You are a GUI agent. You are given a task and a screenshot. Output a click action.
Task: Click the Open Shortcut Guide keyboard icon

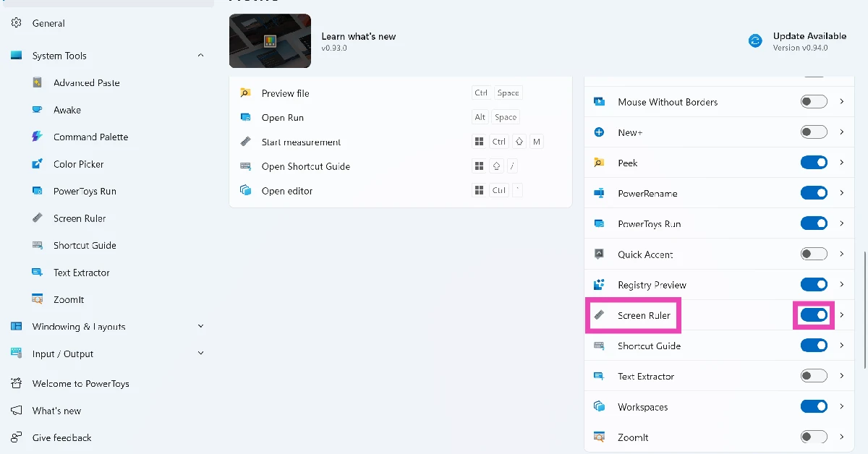point(246,166)
